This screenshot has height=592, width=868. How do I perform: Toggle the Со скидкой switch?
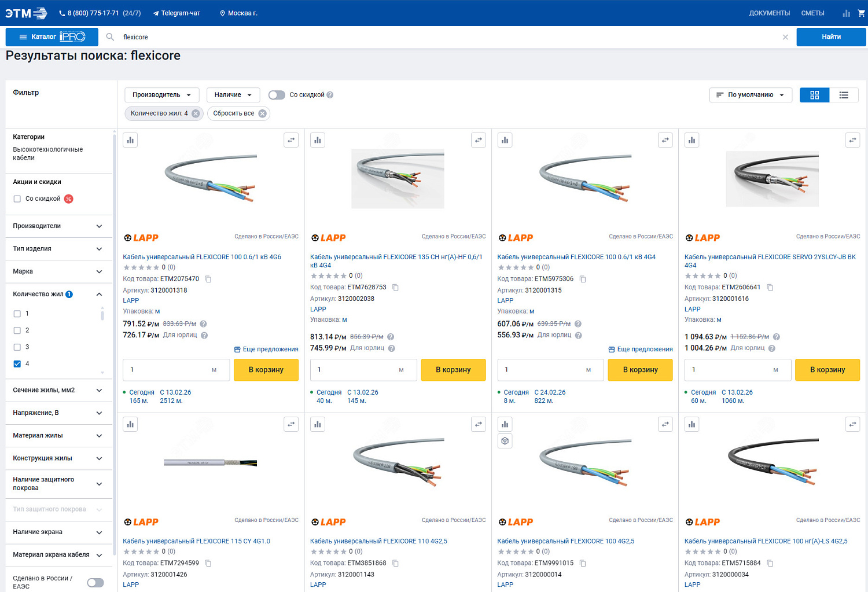[277, 95]
